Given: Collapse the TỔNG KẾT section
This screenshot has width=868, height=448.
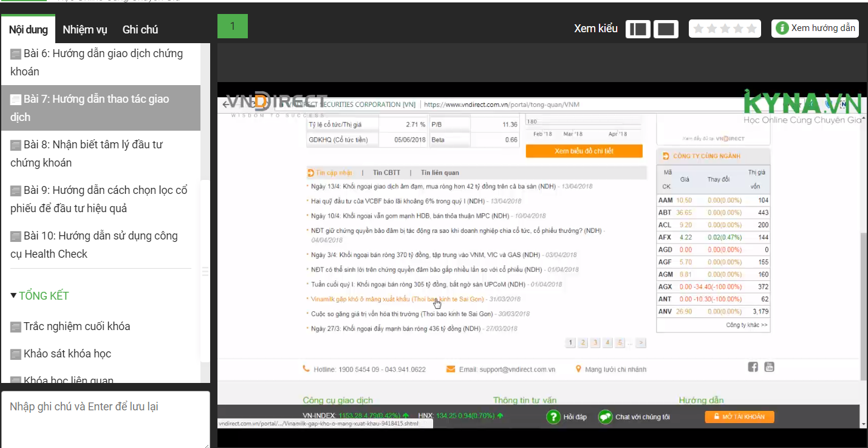Looking at the screenshot, I should (14, 295).
